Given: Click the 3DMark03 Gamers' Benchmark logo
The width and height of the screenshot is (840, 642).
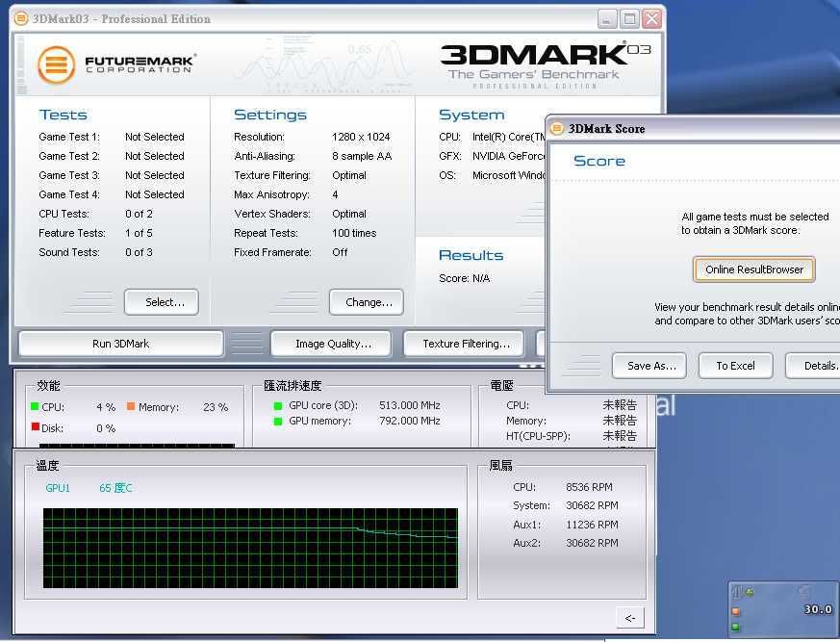Looking at the screenshot, I should (x=546, y=65).
